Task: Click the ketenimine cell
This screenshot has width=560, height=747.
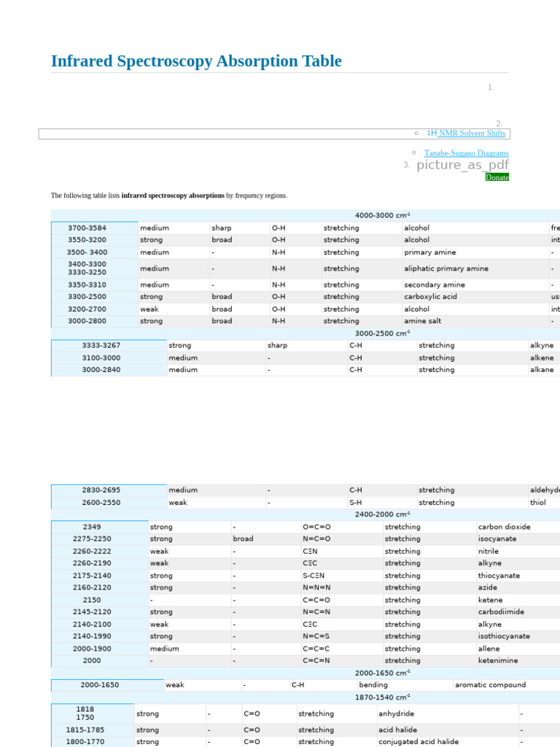Action: coord(518,661)
